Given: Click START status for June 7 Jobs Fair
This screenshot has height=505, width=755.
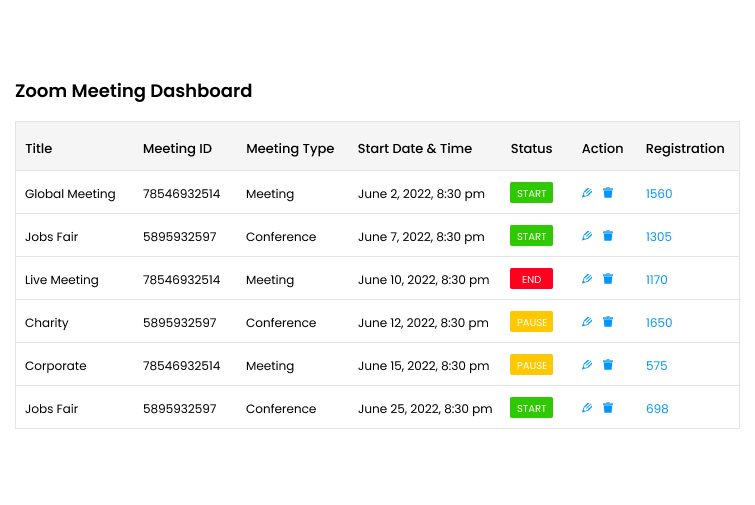Looking at the screenshot, I should [532, 236].
